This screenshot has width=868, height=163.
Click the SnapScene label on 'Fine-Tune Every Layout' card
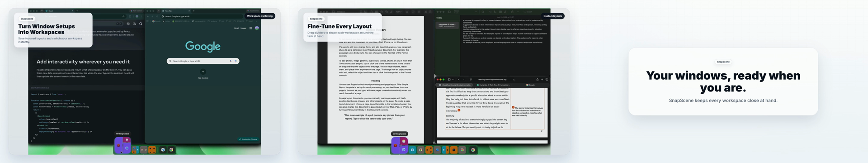(316, 19)
